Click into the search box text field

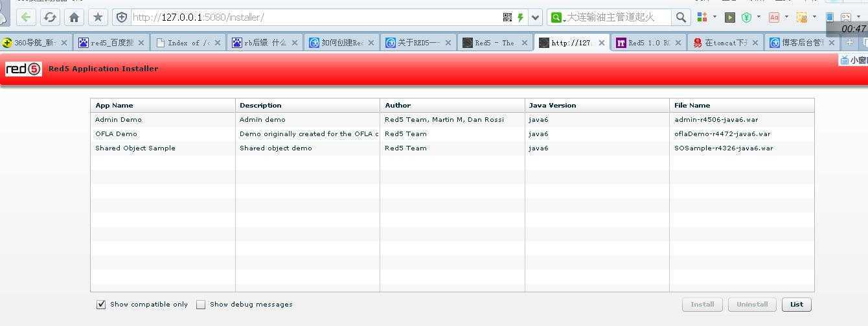tap(619, 17)
